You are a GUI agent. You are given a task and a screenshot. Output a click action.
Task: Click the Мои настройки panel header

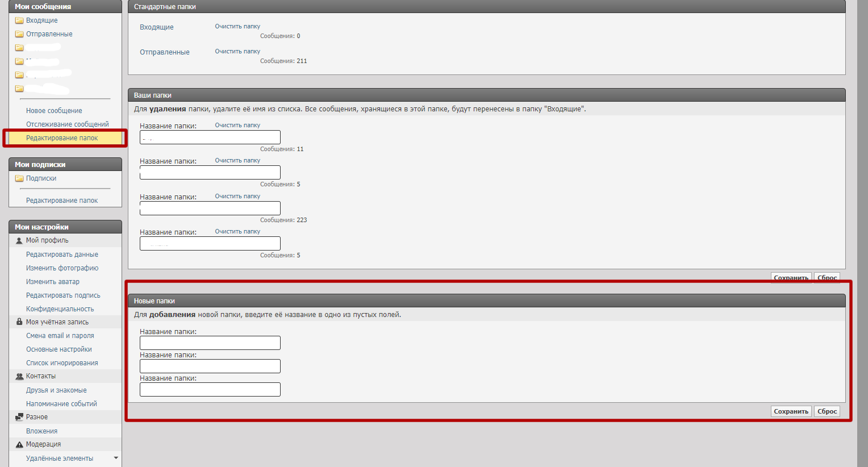click(65, 227)
